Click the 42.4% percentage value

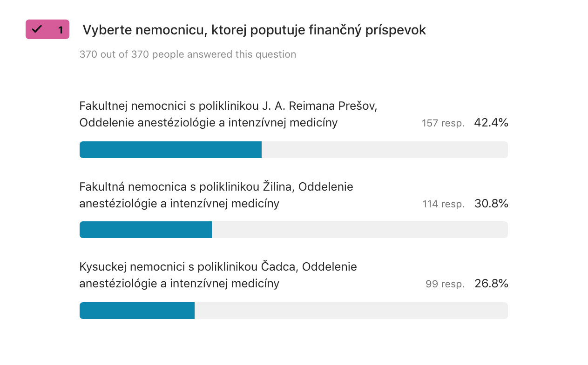[x=491, y=123]
